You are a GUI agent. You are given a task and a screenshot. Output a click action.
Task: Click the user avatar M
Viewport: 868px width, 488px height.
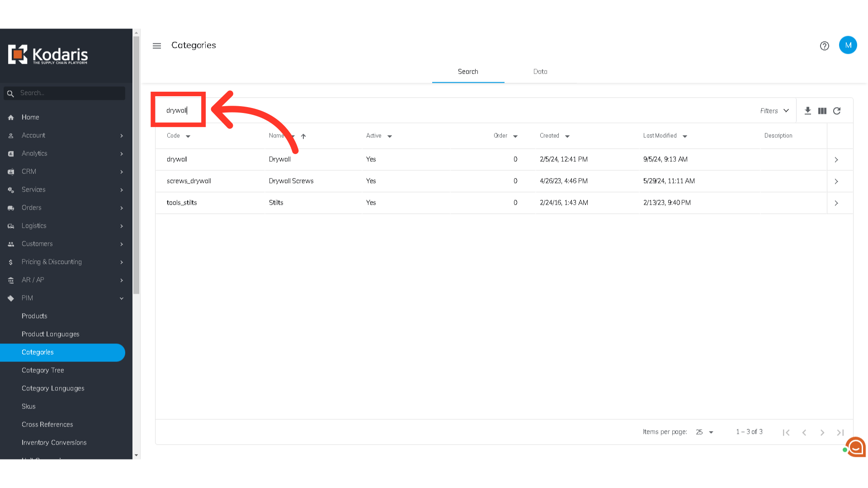[x=848, y=45]
